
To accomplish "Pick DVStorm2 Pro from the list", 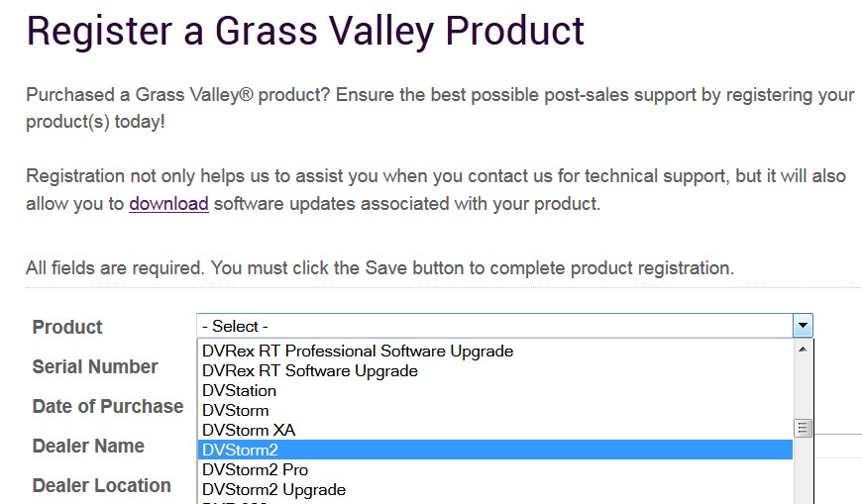I will pos(255,469).
